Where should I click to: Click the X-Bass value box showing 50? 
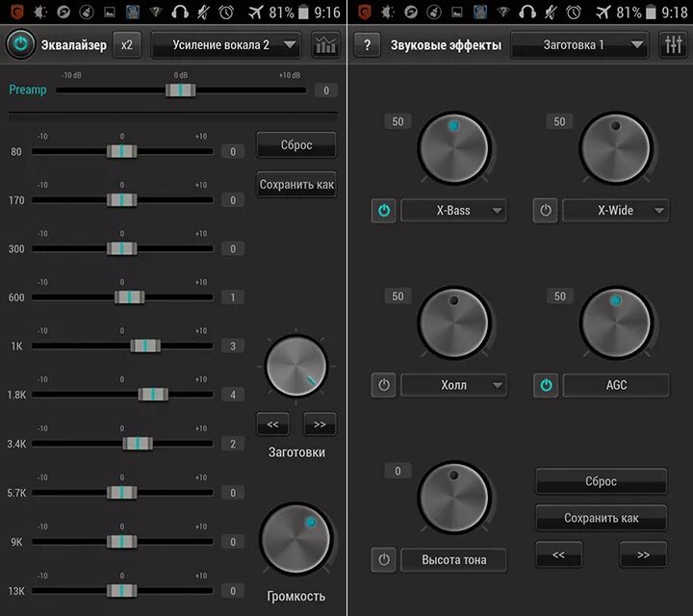pos(398,121)
